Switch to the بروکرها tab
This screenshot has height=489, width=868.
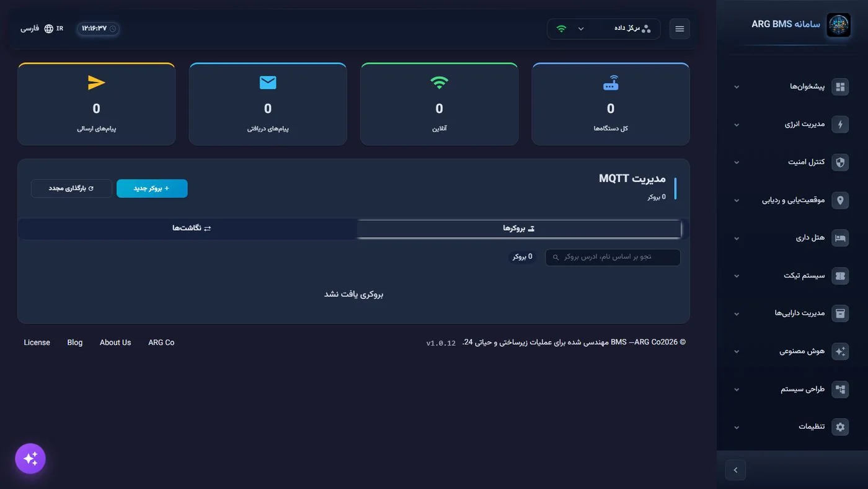[x=518, y=228]
